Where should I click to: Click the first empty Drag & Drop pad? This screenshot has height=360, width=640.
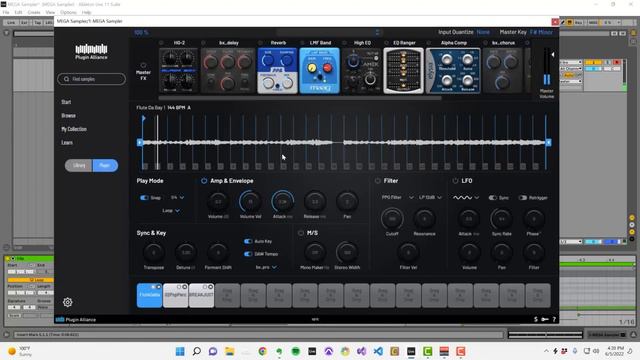[x=227, y=295]
